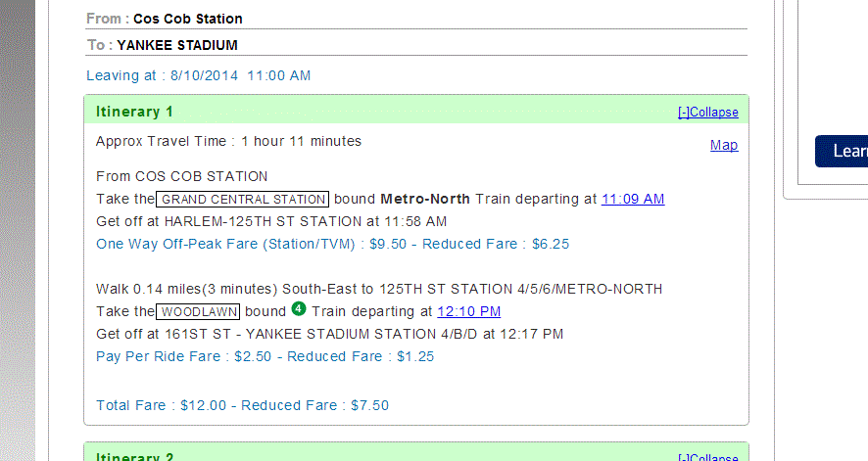Open the 11:09 AM departure time link
Image resolution: width=868 pixels, height=461 pixels.
633,199
